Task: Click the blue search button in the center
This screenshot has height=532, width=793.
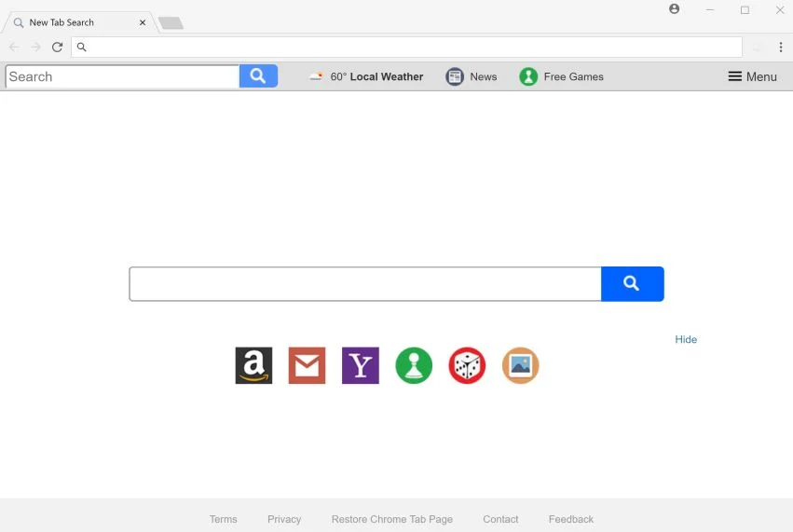Action: click(632, 283)
